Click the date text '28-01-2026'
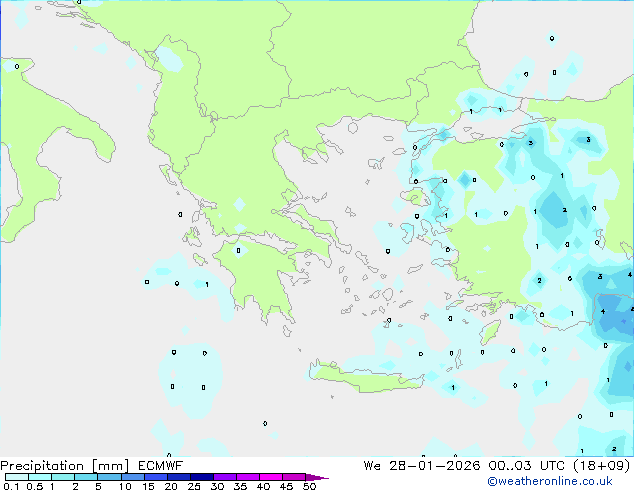Screen dimensions: 634x490 (x=435, y=466)
